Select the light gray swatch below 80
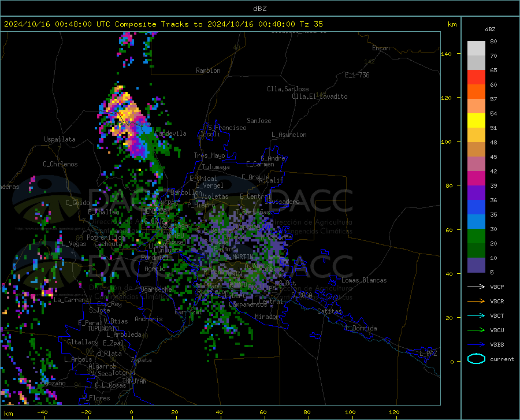 tap(476, 48)
